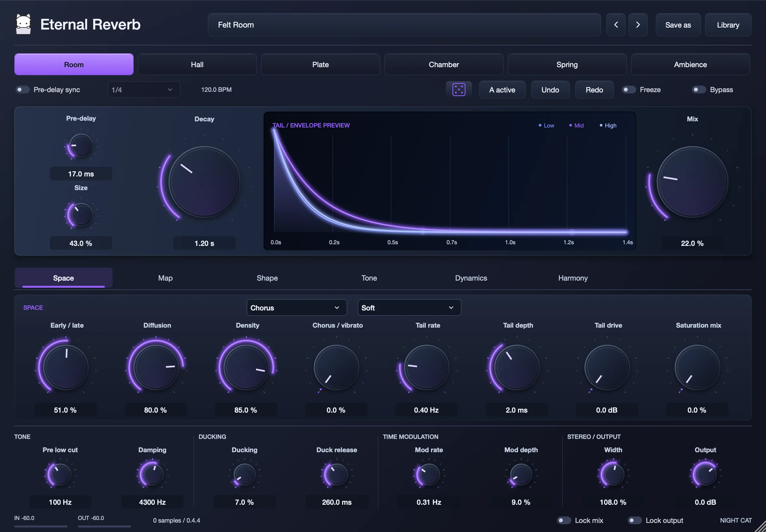Open the preset Library
766x532 pixels.
728,25
